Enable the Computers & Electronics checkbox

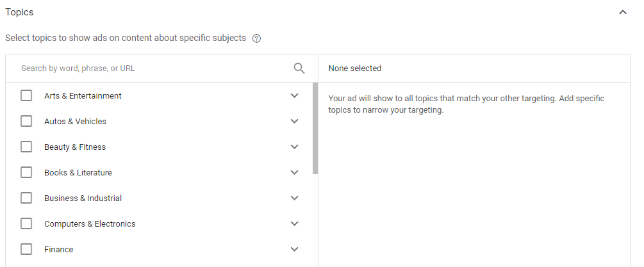[26, 223]
